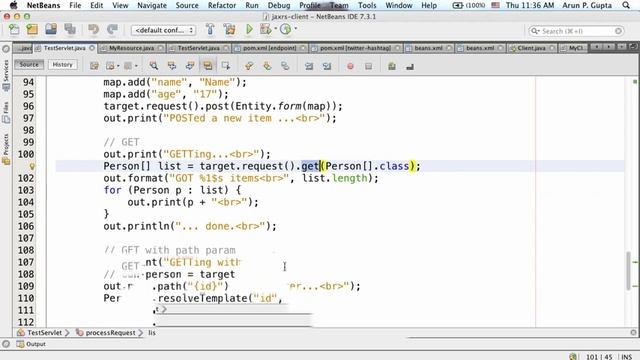Screen dimensions: 640x360
Task: Click the Spotlight search icon in the menu bar
Action: point(626,5)
